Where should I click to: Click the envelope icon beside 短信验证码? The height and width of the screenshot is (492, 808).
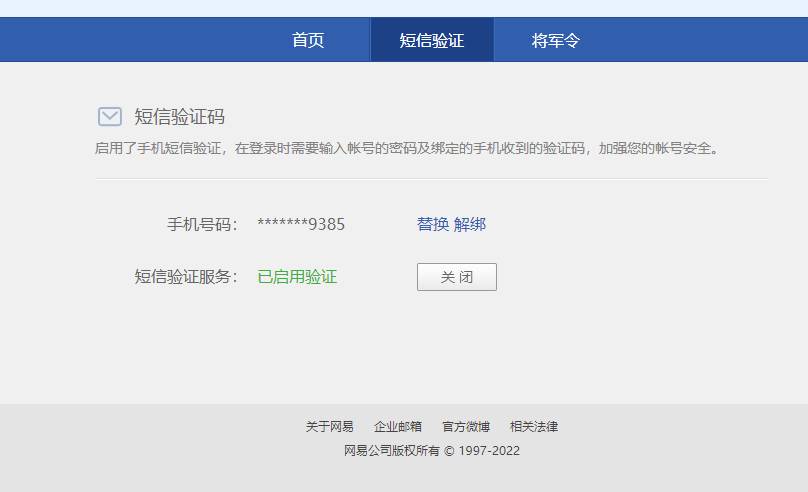tap(110, 117)
